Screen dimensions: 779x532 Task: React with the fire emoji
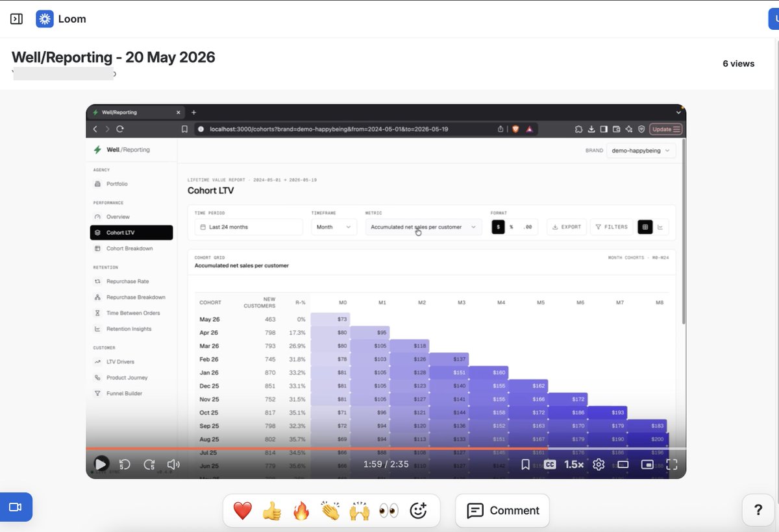[x=301, y=511]
